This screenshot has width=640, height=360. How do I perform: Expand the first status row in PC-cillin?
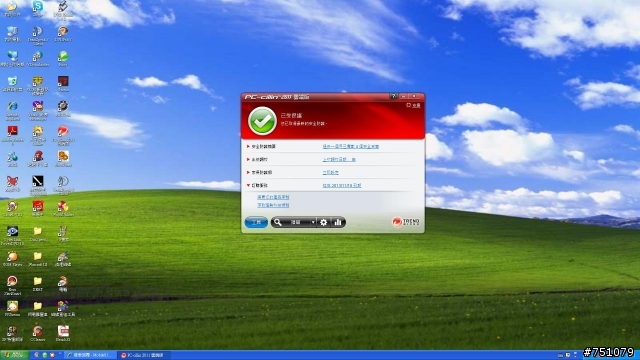(x=248, y=146)
